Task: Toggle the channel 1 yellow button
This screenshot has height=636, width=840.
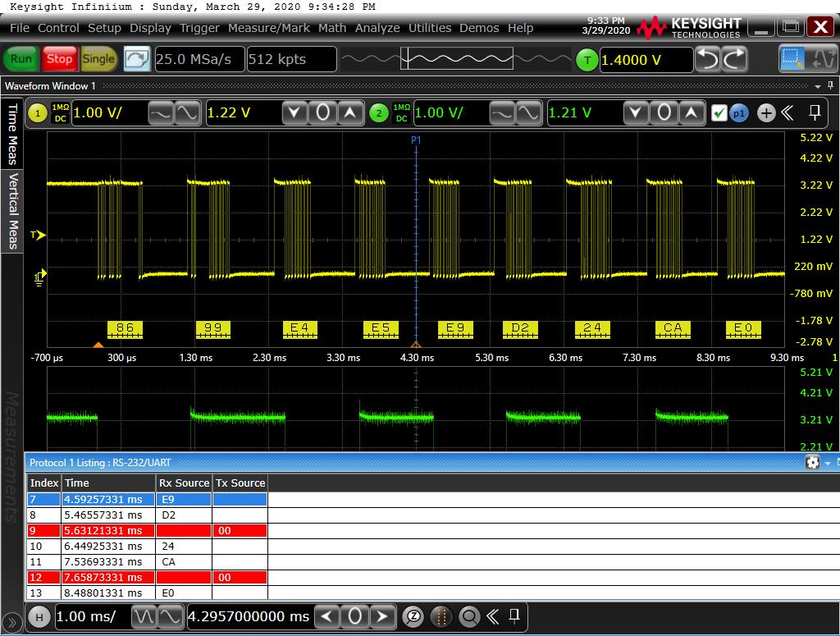Action: pyautogui.click(x=38, y=113)
